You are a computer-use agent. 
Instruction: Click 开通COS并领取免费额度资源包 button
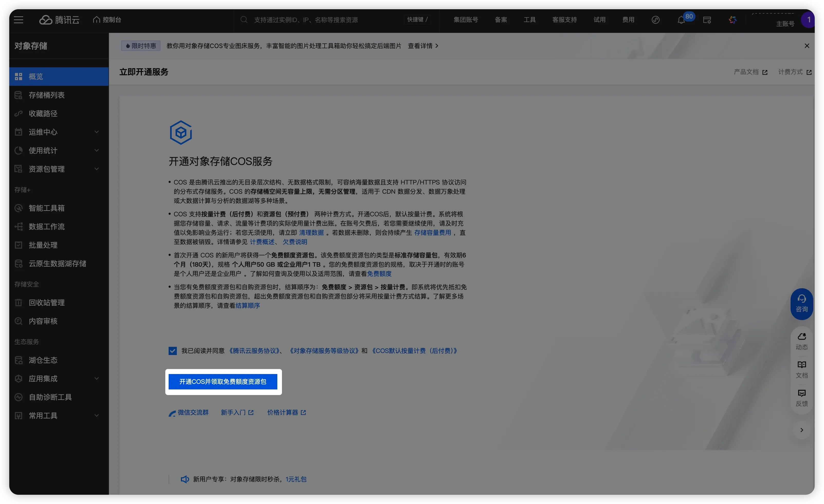(x=223, y=382)
